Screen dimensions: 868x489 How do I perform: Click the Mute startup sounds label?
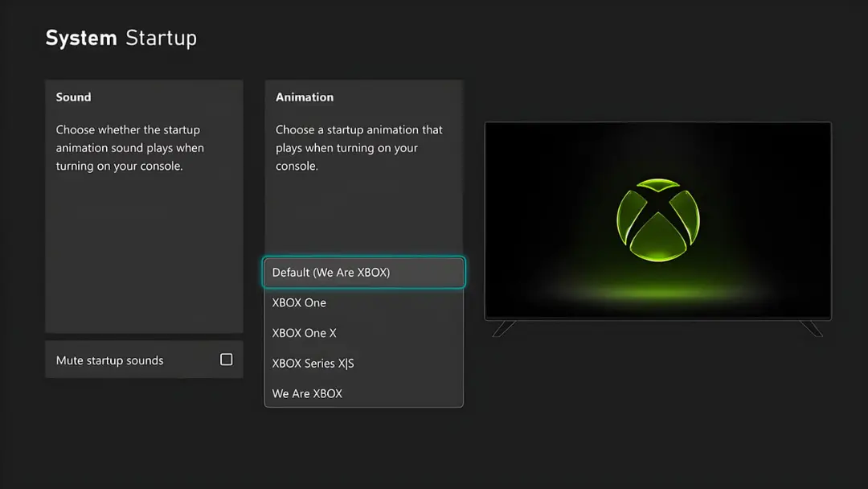109,360
